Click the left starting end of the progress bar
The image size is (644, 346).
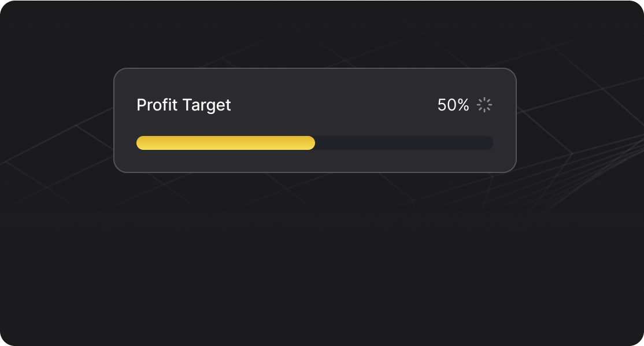pyautogui.click(x=140, y=143)
